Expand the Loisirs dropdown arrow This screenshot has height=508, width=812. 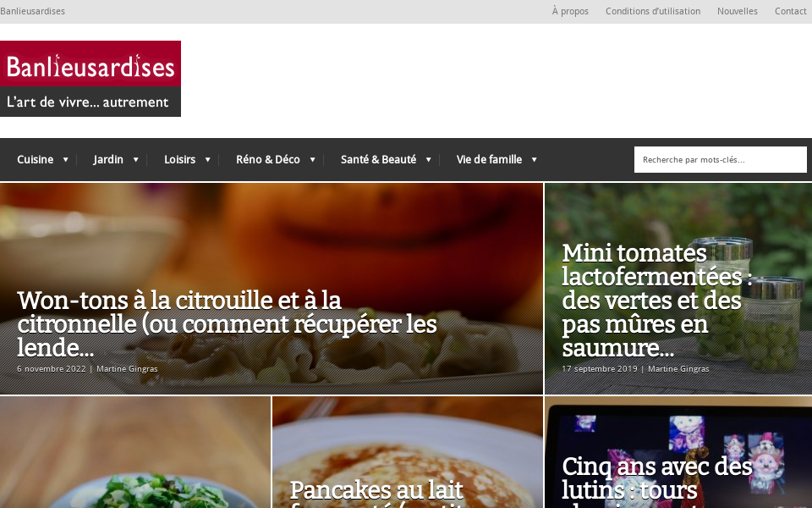coord(208,160)
